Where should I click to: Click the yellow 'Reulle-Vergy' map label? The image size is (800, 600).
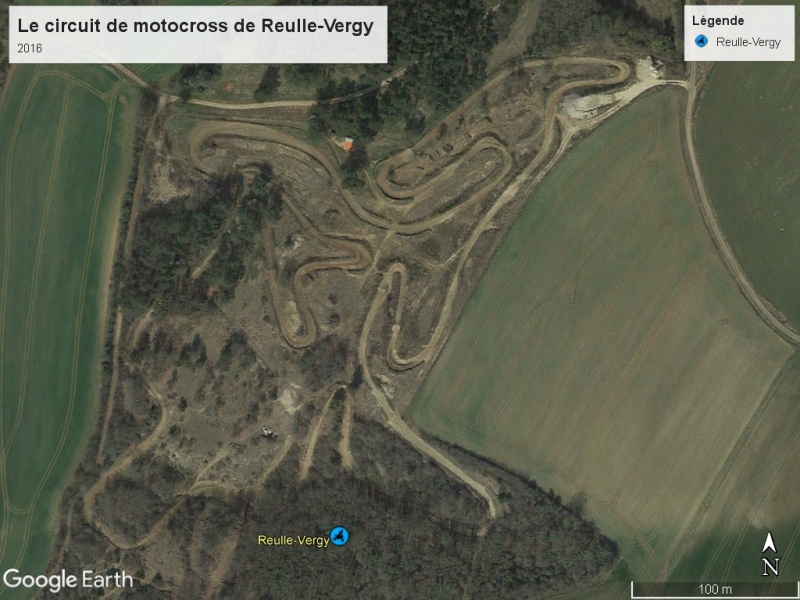click(293, 540)
